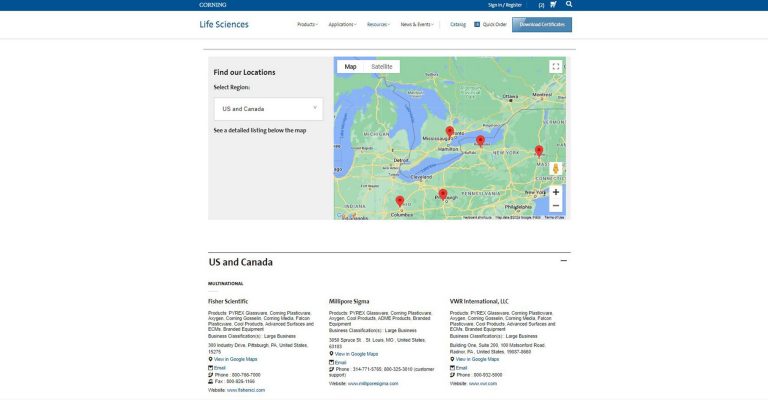Viewport: 768px width, 400px height.
Task: Open VWR International View in Google Maps
Action: click(x=477, y=359)
